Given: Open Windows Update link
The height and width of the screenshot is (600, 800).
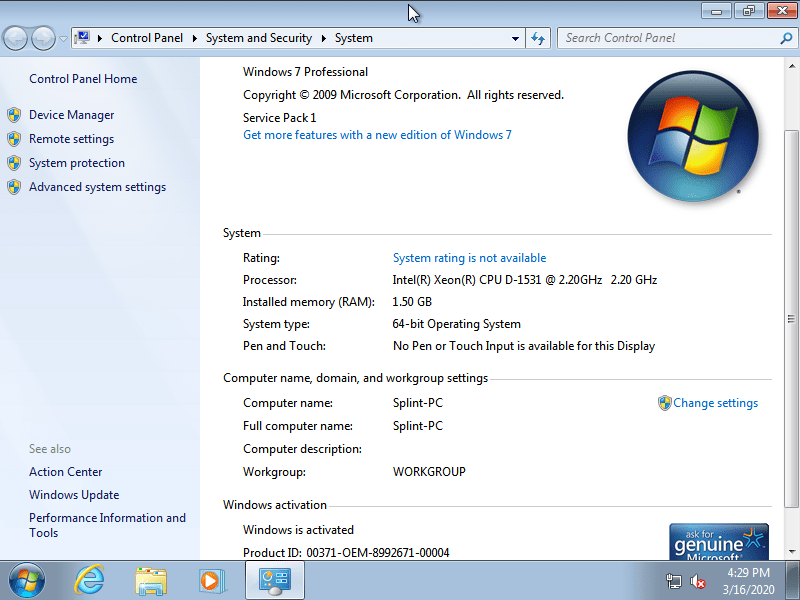Looking at the screenshot, I should click(x=74, y=495).
